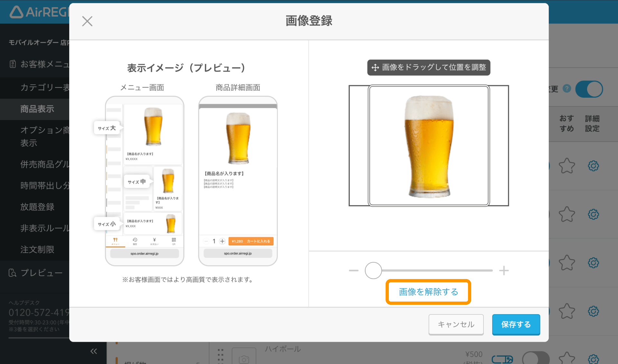Click 画像を解除する to remove the image
Viewport: 618px width, 364px height.
tap(428, 292)
